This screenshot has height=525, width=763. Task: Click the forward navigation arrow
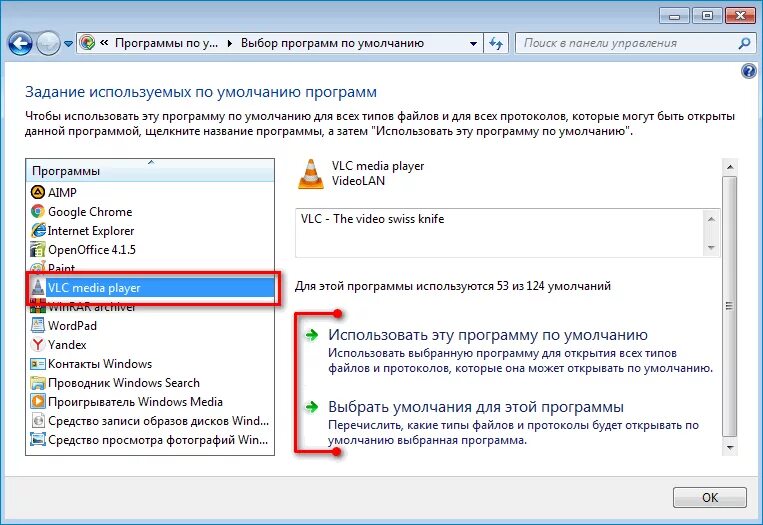tap(49, 43)
